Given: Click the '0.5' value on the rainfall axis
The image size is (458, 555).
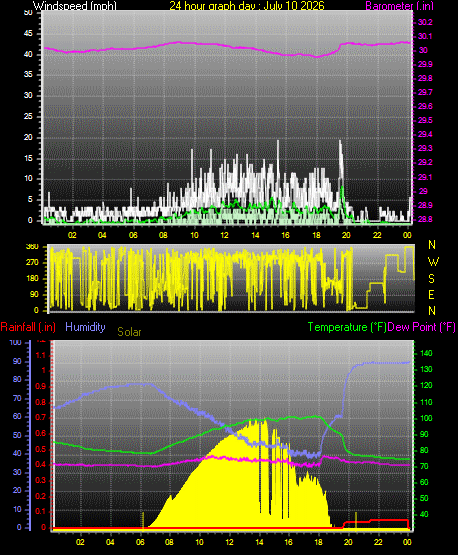Looking at the screenshot, I should coord(41,450).
